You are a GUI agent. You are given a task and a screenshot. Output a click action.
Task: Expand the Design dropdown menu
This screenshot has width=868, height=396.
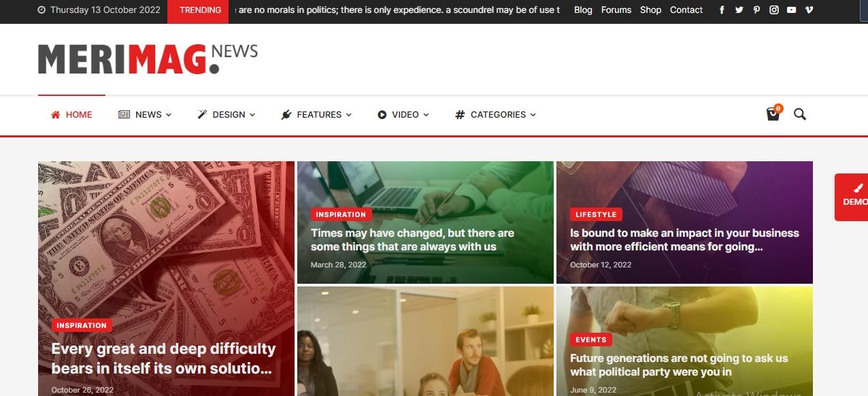(x=227, y=114)
